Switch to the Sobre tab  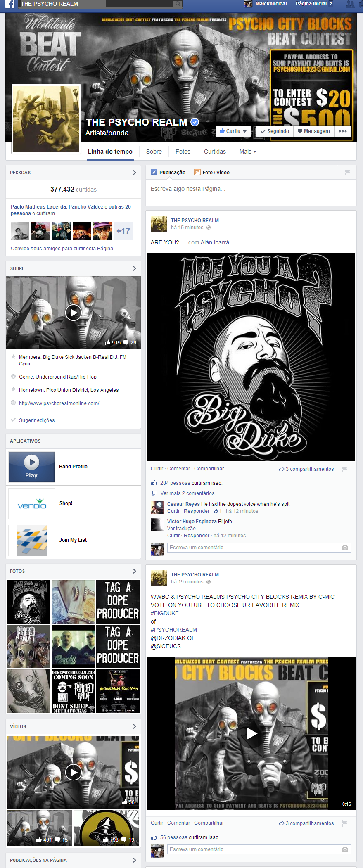point(154,152)
